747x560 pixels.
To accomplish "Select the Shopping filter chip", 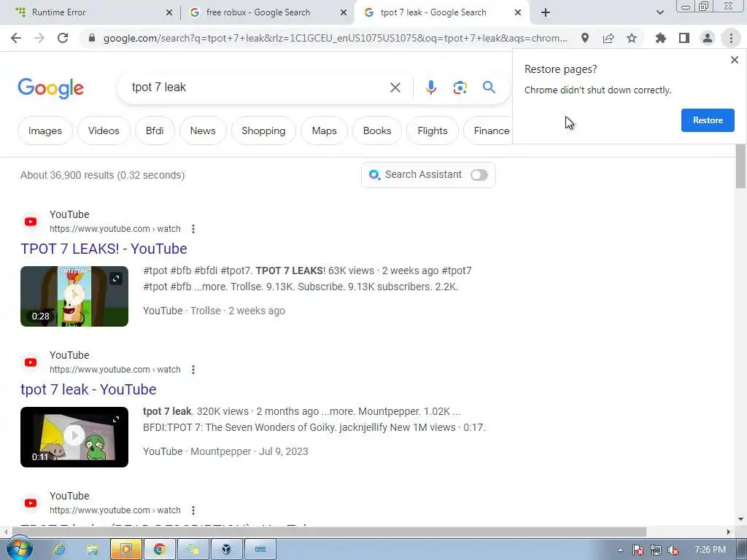I will [x=263, y=131].
